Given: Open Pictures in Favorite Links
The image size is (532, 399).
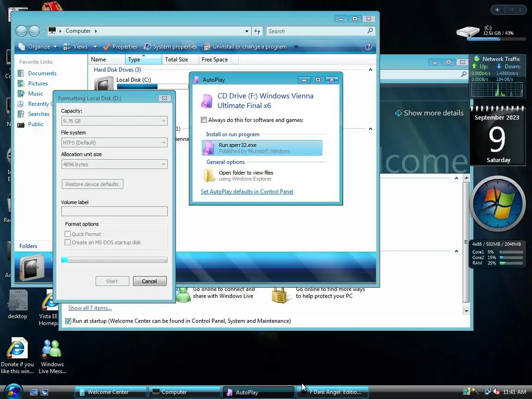Looking at the screenshot, I should click(x=38, y=84).
